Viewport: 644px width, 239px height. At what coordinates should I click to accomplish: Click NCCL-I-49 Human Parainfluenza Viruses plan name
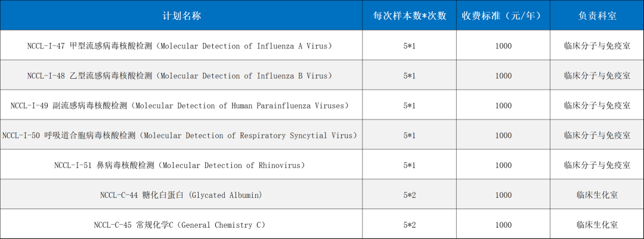tap(179, 106)
